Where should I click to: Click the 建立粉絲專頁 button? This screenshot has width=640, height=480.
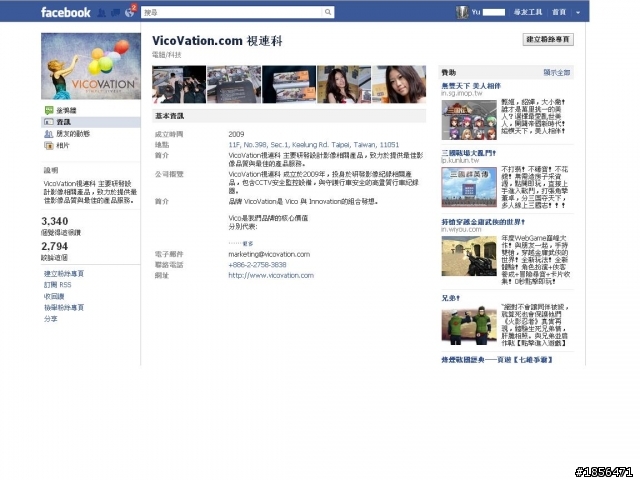coord(548,39)
